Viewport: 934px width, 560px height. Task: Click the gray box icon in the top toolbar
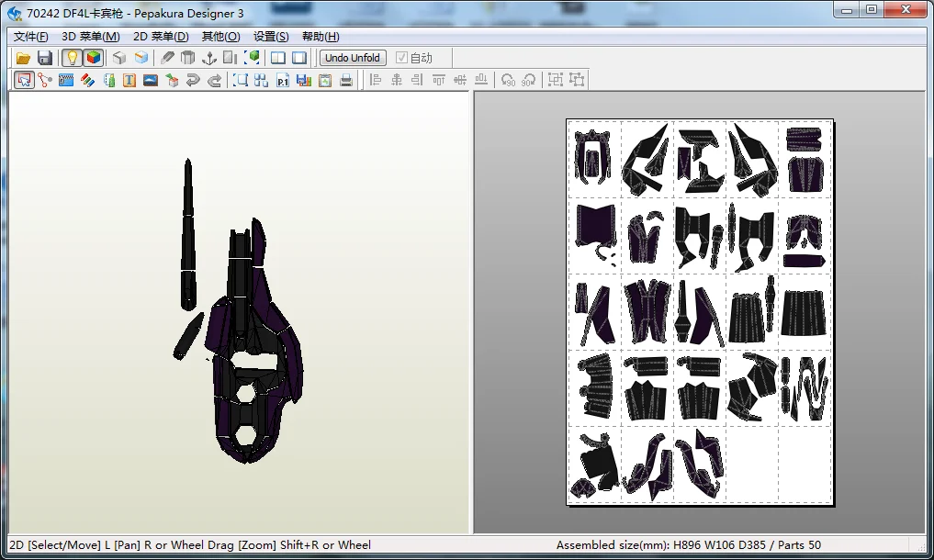(x=119, y=58)
